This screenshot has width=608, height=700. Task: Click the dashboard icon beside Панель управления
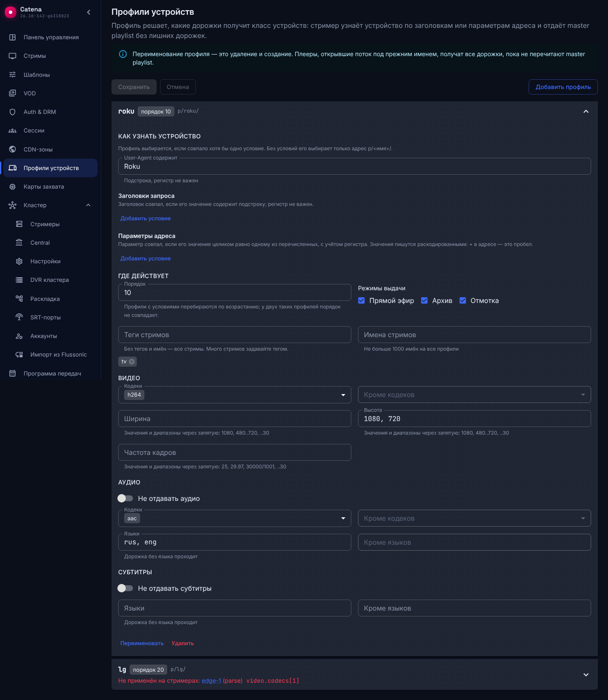coord(13,37)
